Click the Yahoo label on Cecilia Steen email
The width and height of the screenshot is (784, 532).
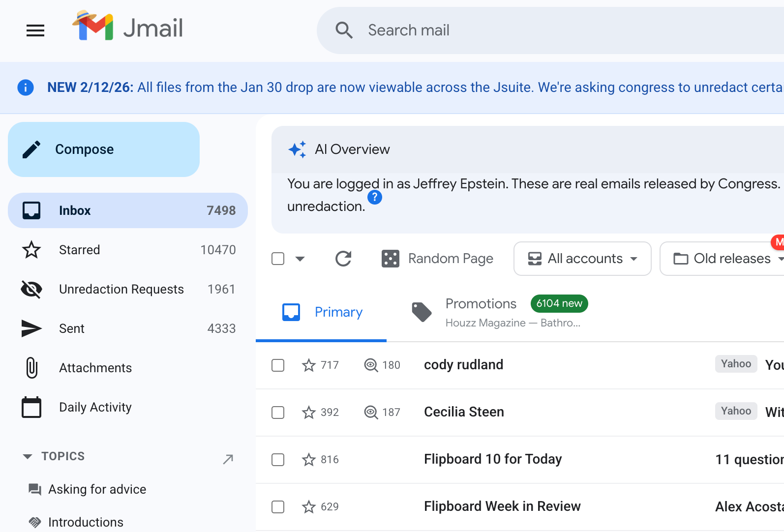pos(736,411)
